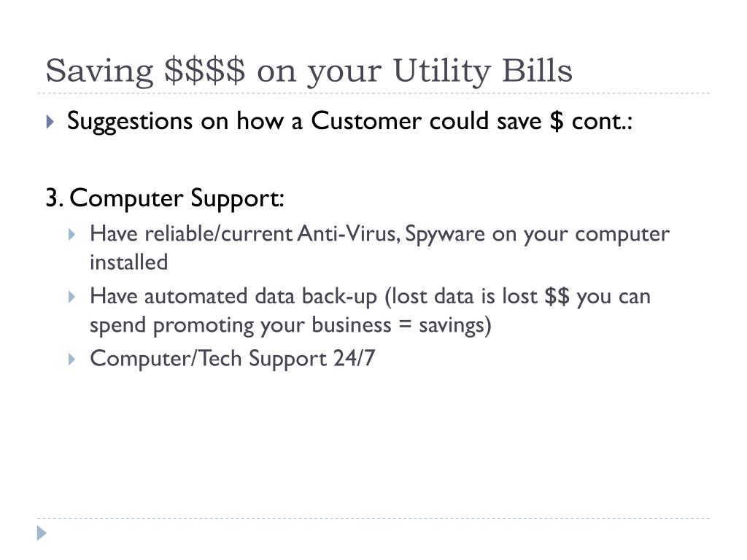747x560 pixels.
Task: Click the '$$$$' in the slide title
Action: coord(205,71)
